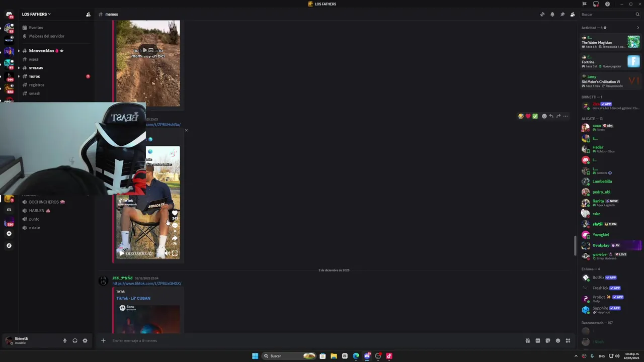The width and height of the screenshot is (644, 362).
Task: Expand the Actividad panel chevron
Action: 637,28
